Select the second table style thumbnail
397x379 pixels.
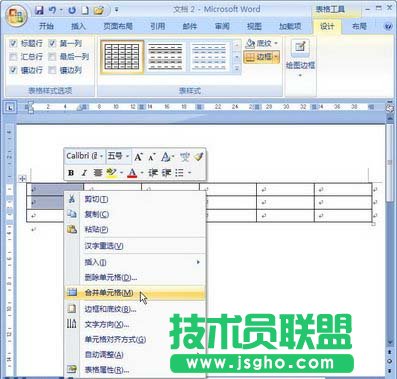pos(166,57)
